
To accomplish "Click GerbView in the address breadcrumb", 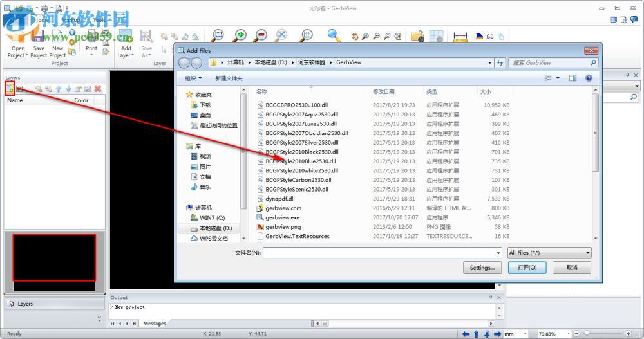I will pos(348,62).
